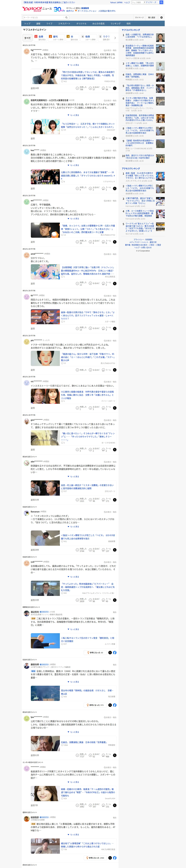Share gen's comment on X

(115, 449)
